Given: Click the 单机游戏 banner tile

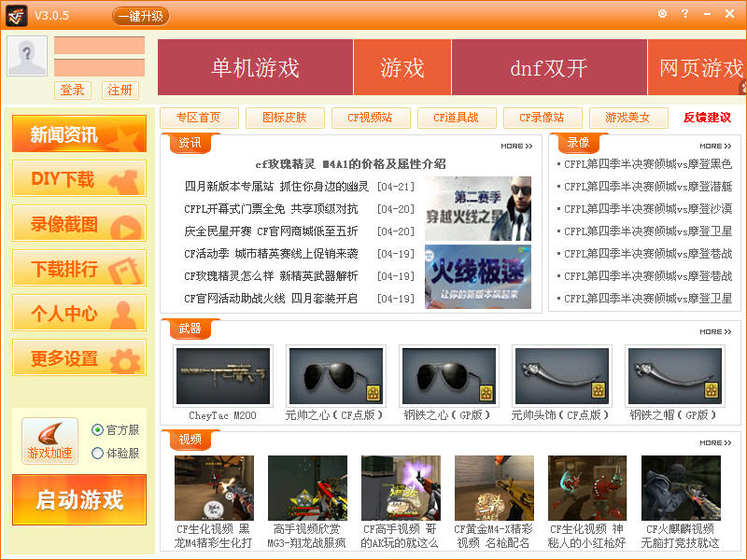Looking at the screenshot, I should pos(255,67).
